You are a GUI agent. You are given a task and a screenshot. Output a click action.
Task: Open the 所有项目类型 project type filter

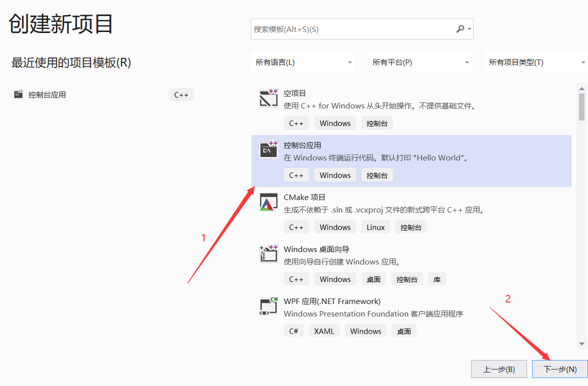click(536, 62)
